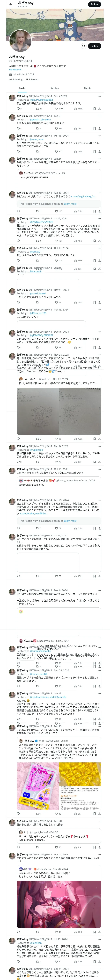Like the Feb 2 post with 212 likes
Viewport: 110px width, 980px height.
point(57,129)
